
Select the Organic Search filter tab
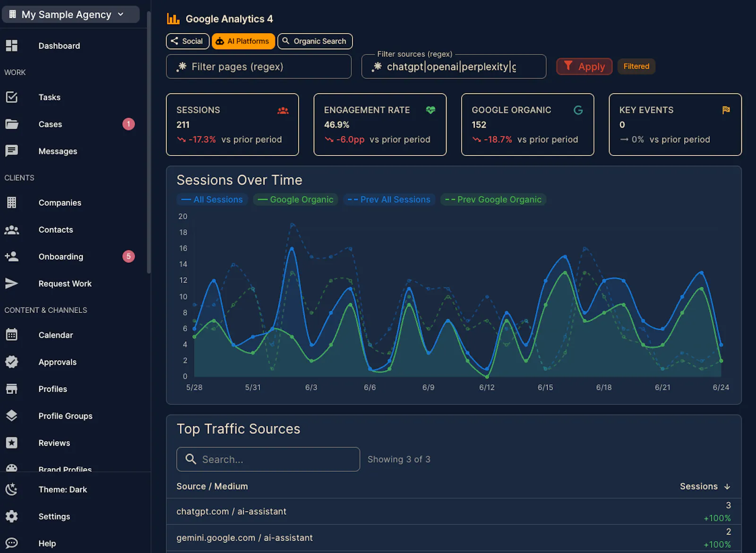tap(315, 41)
